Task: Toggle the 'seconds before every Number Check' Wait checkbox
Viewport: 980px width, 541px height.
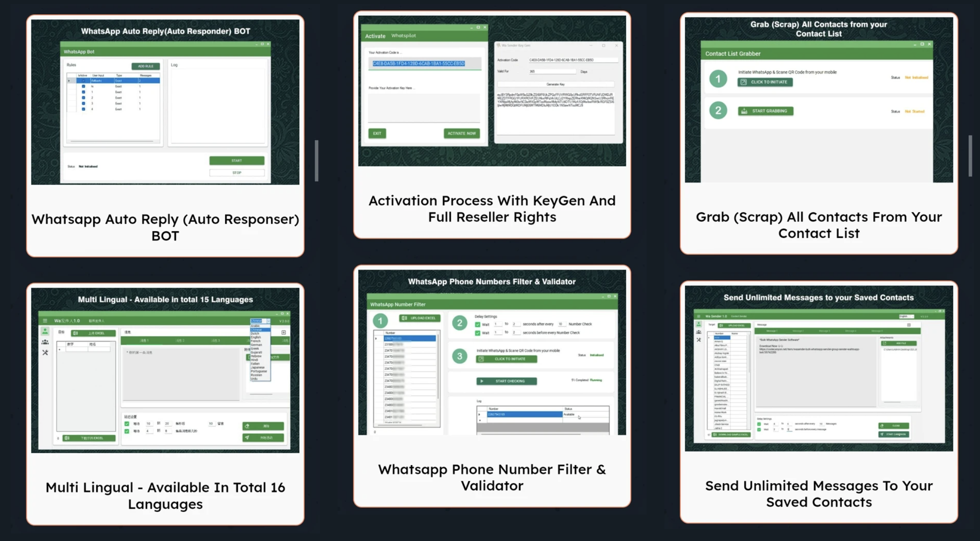Action: point(478,333)
